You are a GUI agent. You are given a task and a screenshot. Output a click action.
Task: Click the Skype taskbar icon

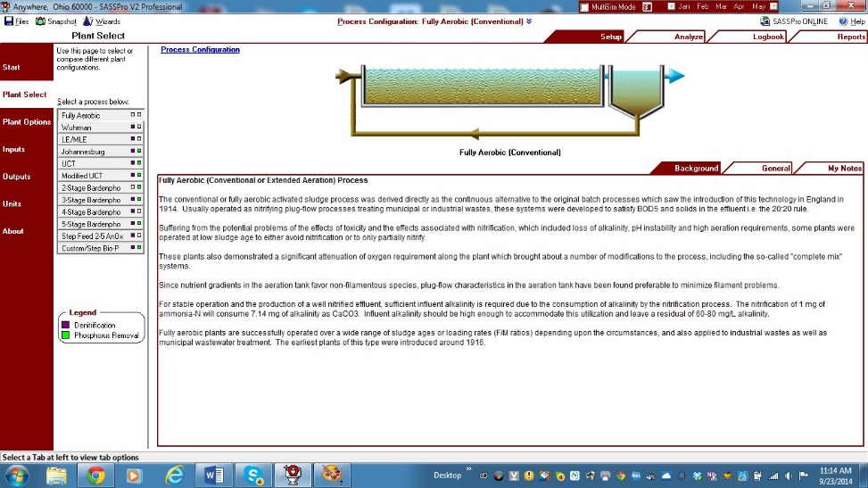point(253,476)
